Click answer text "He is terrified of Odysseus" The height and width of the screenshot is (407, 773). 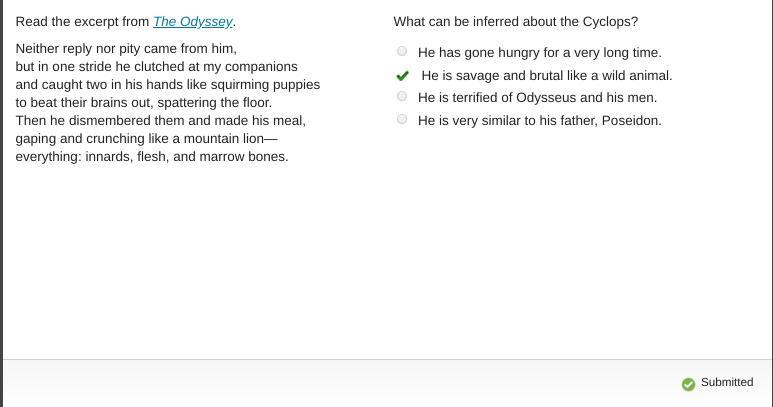coord(537,97)
